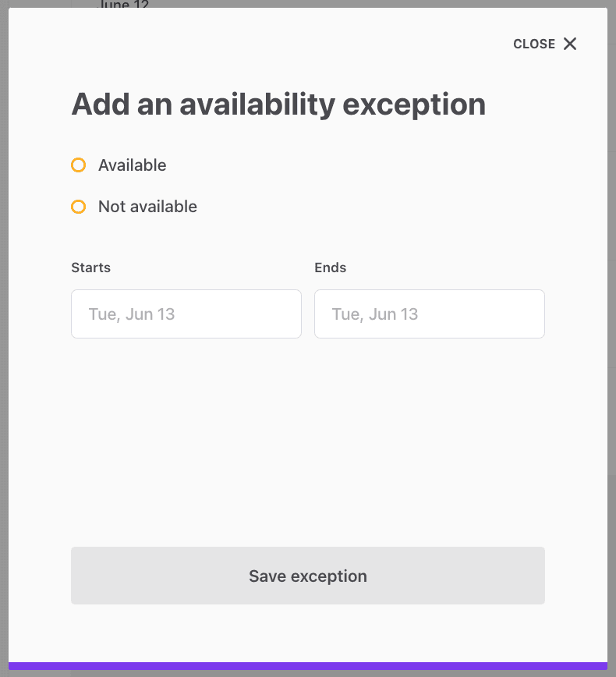Click the "Not available" option label text
616x677 pixels.
pyautogui.click(x=147, y=207)
